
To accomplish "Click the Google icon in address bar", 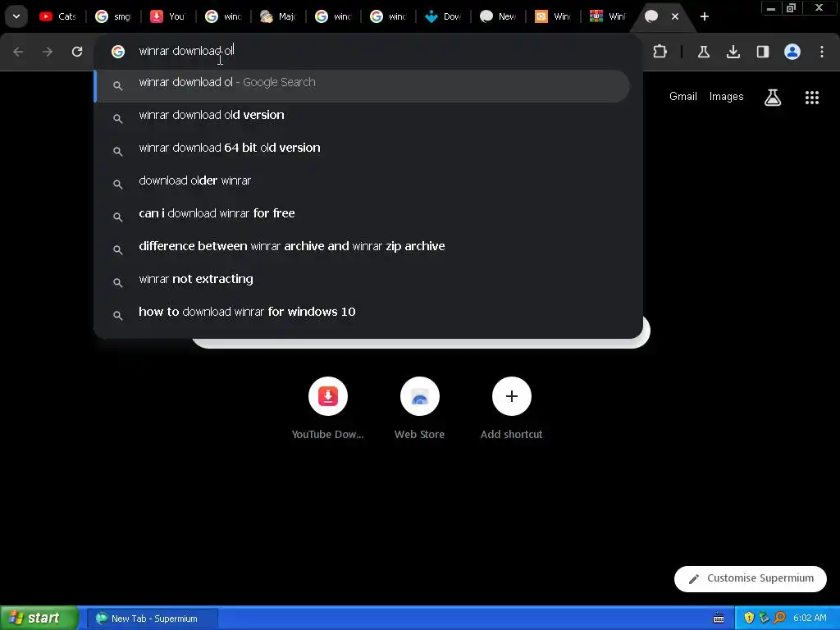I will tap(118, 51).
